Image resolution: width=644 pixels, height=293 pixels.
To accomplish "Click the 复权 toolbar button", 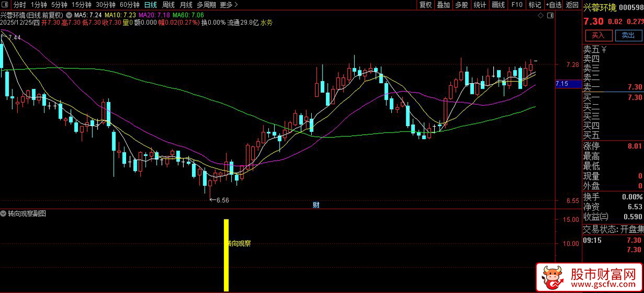I will [426, 5].
